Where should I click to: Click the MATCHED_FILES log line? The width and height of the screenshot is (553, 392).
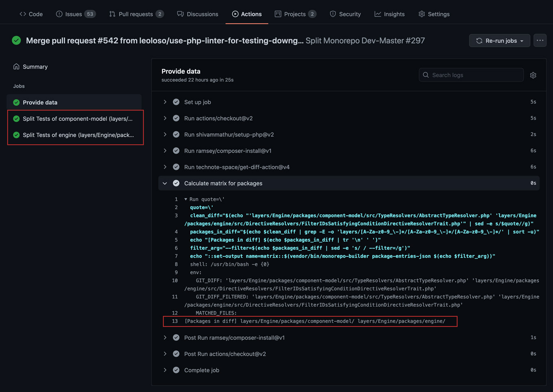point(216,313)
